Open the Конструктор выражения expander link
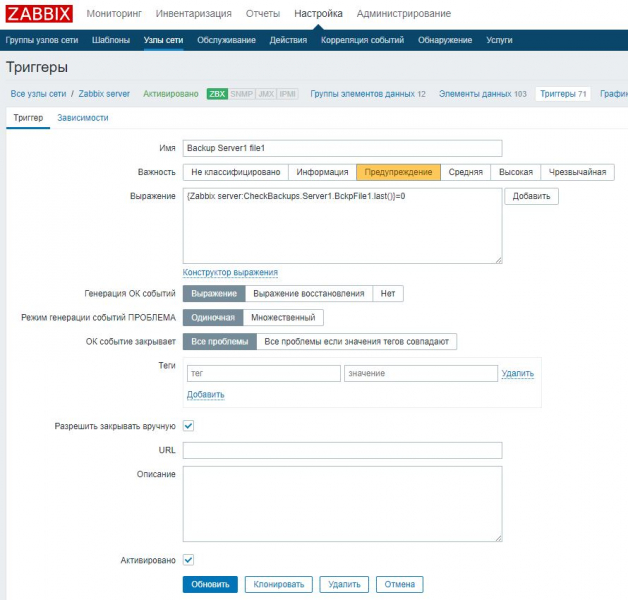This screenshot has height=600, width=628. click(x=230, y=272)
